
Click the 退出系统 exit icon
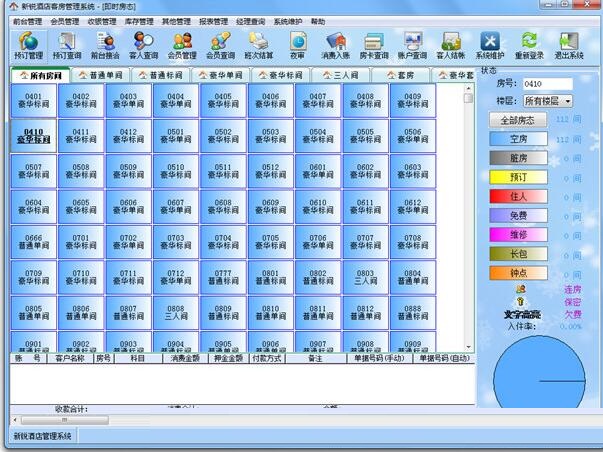click(x=569, y=45)
